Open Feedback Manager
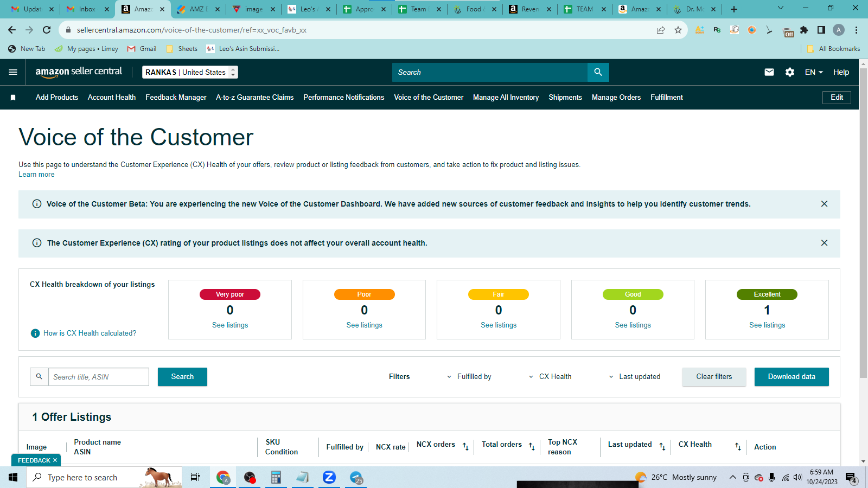Screen dimensions: 868x488 (x=176, y=98)
